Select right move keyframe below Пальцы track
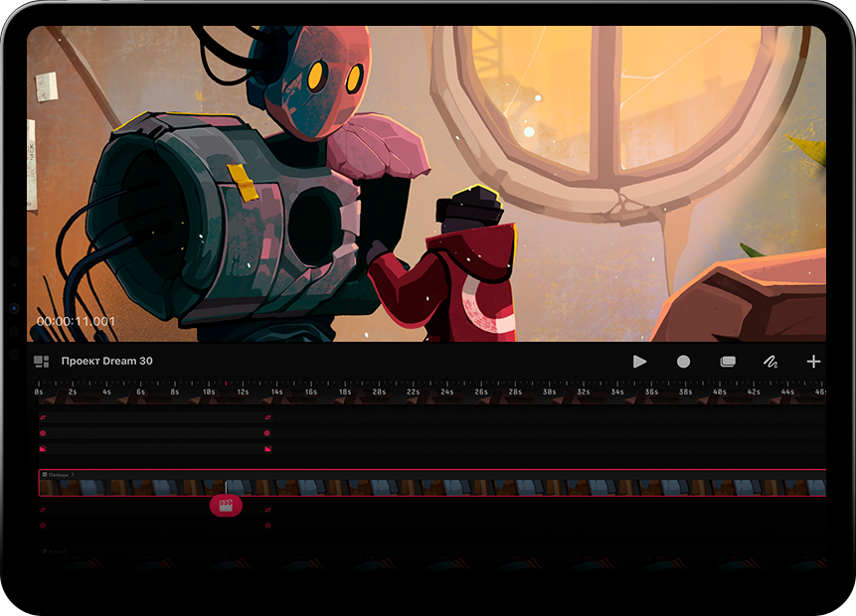This screenshot has width=856, height=616. click(x=267, y=510)
